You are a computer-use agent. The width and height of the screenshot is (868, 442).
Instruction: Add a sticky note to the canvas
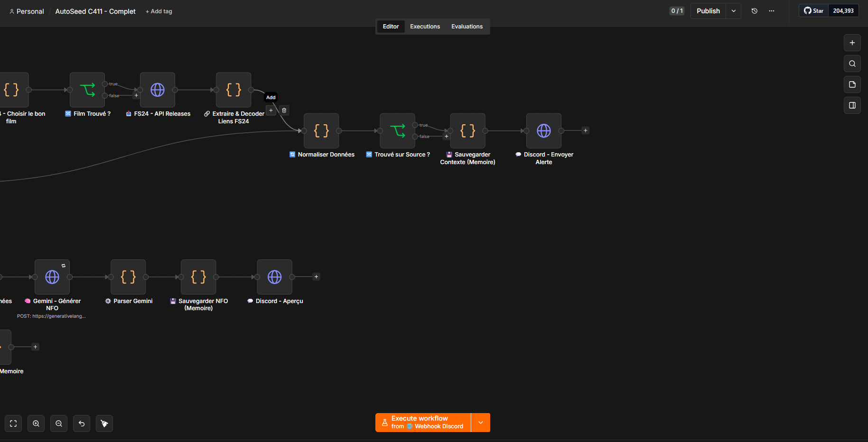tap(852, 84)
